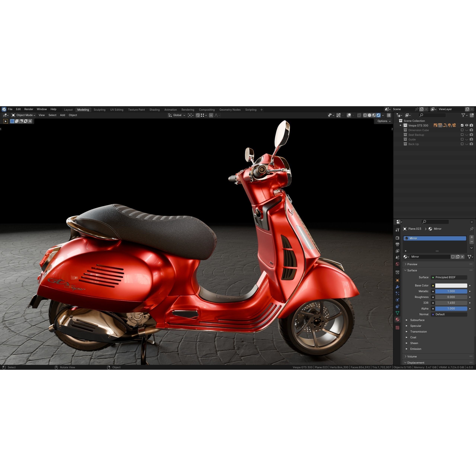Collapse the Surface panel
The image size is (476, 476).
(x=438, y=270)
